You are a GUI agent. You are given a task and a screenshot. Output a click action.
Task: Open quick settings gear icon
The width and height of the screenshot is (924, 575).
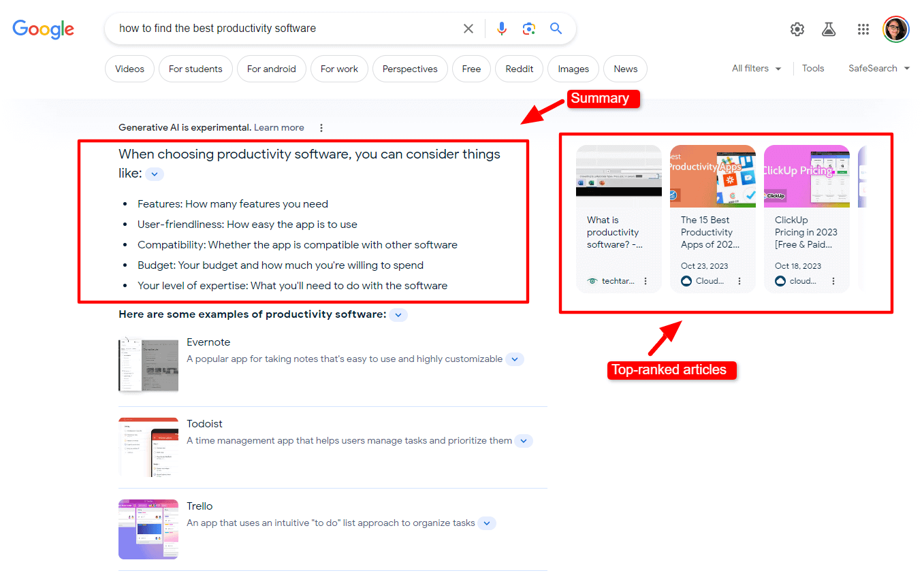(797, 29)
